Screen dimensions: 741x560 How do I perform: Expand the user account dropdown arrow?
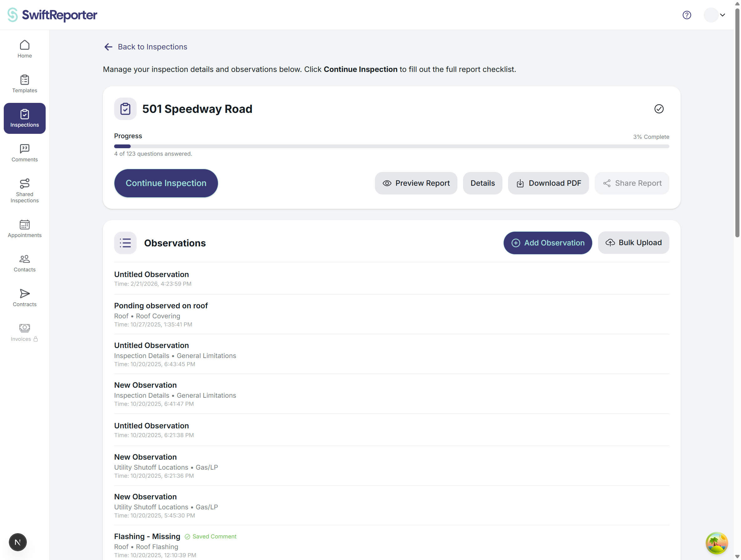[x=722, y=15]
